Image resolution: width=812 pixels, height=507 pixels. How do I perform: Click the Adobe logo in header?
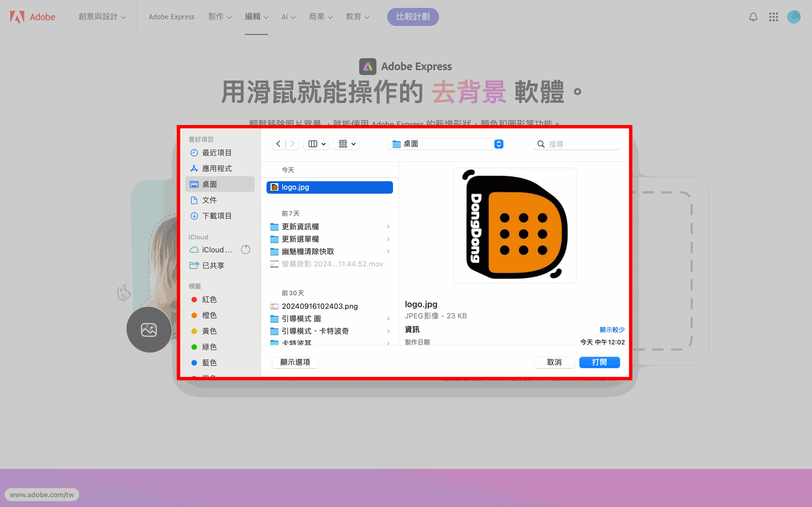33,17
